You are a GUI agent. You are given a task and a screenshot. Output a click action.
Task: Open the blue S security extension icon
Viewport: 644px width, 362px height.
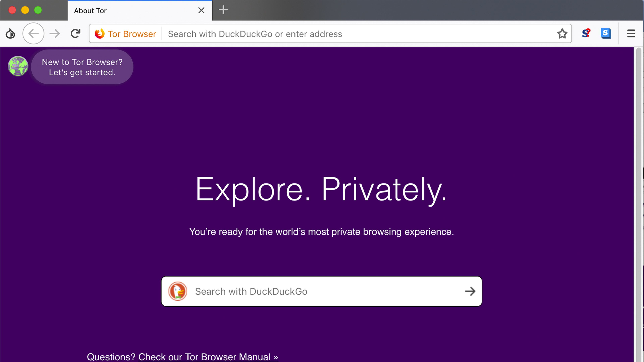(x=606, y=34)
